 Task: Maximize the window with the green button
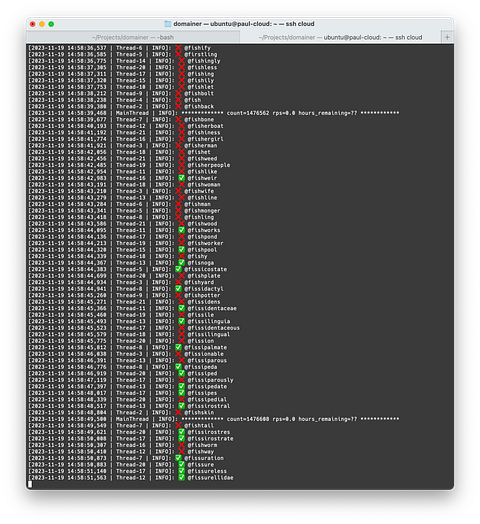(51, 24)
